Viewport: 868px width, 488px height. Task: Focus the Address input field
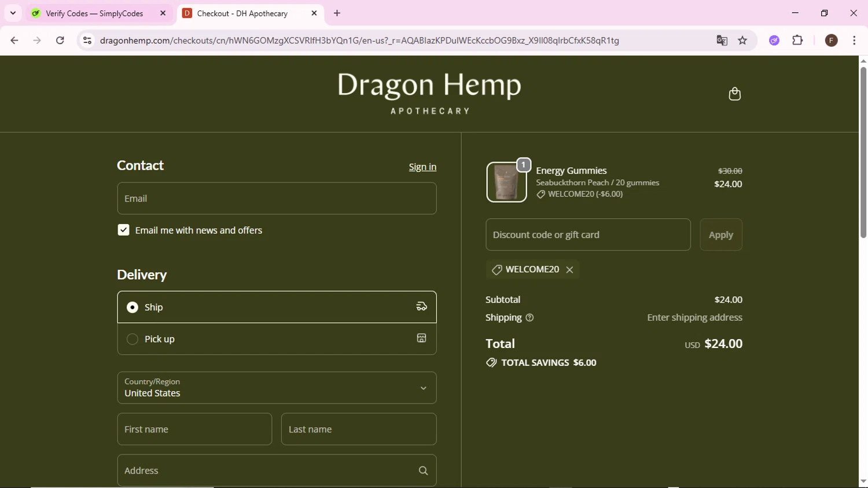coord(277,471)
